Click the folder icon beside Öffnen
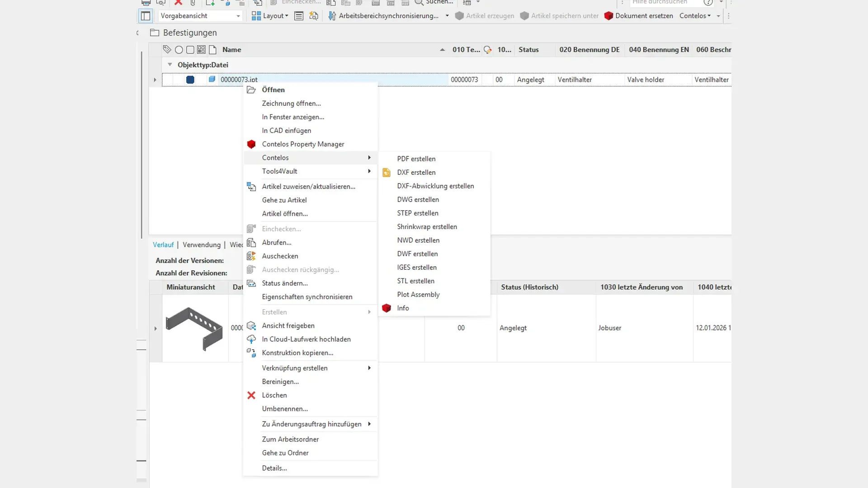This screenshot has width=868, height=488. [x=251, y=90]
